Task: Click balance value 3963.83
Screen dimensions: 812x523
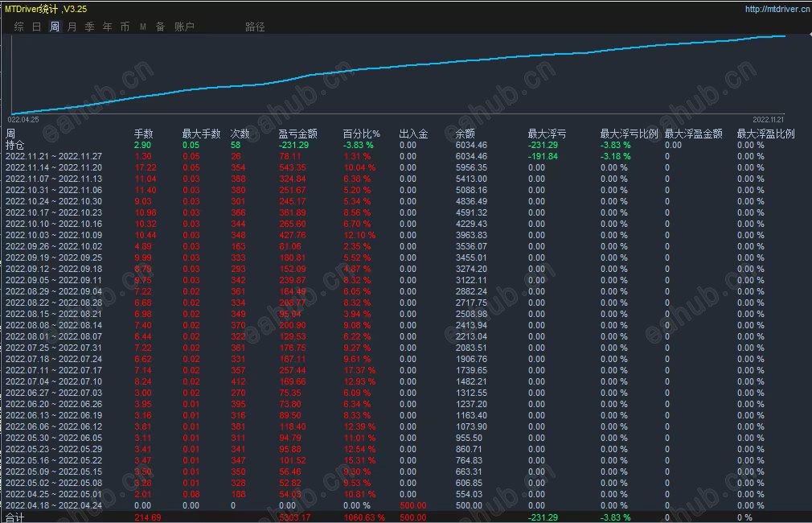Action: [x=471, y=235]
